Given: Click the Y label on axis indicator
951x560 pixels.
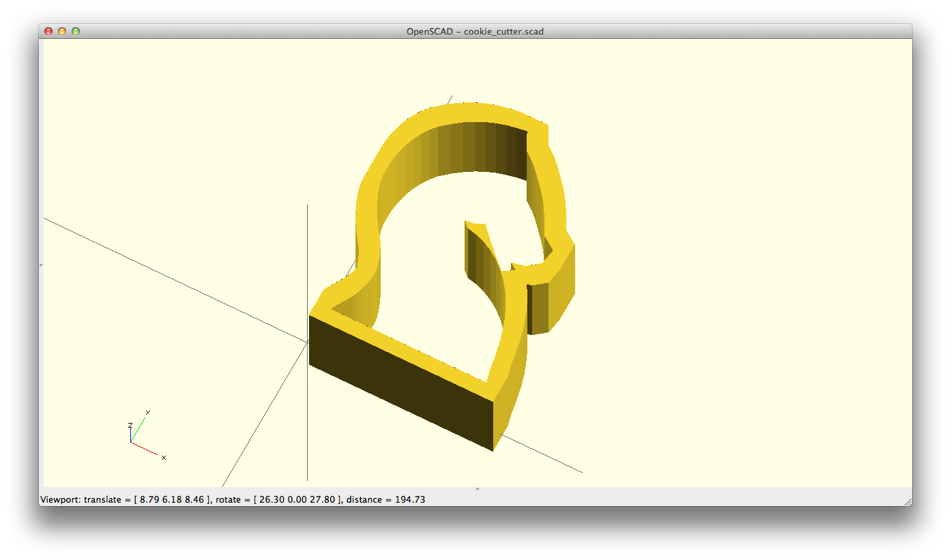Looking at the screenshot, I should pyautogui.click(x=148, y=413).
